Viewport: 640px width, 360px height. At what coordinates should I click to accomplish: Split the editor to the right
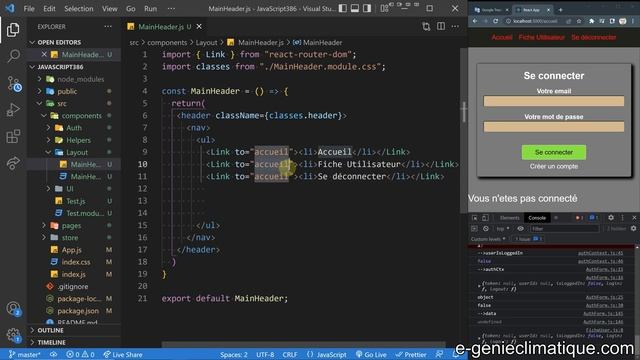tap(441, 27)
